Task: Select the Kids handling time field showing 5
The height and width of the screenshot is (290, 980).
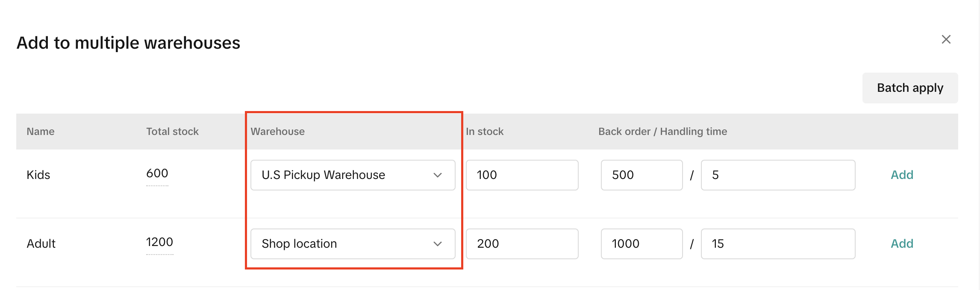Action: (x=778, y=175)
